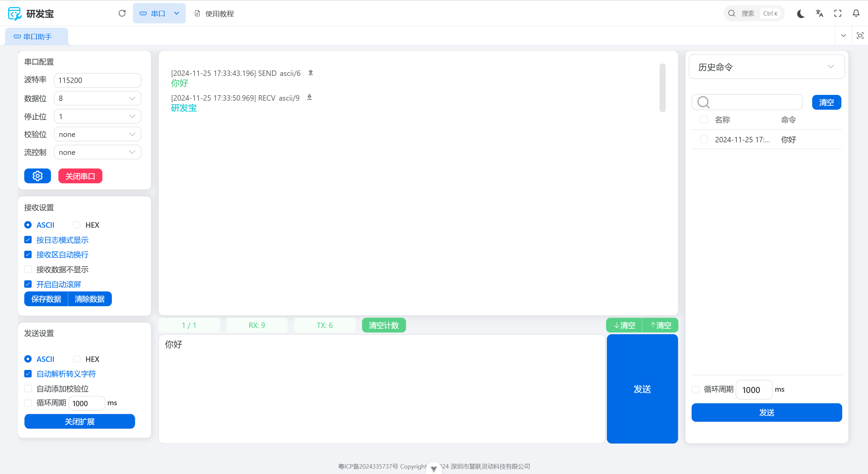Toggle dark mode moon icon
This screenshot has height=474, width=868.
click(801, 14)
